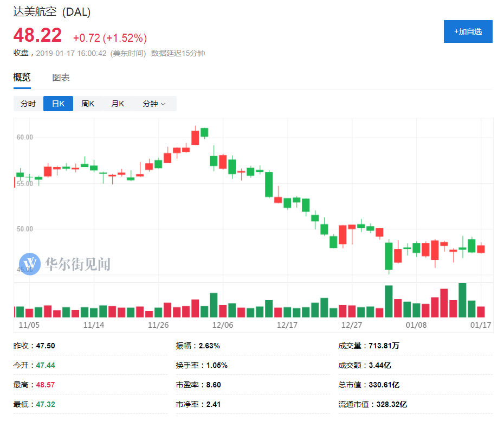The image size is (504, 427).
Task: Switch to the 概览 overview tab
Action: point(22,78)
